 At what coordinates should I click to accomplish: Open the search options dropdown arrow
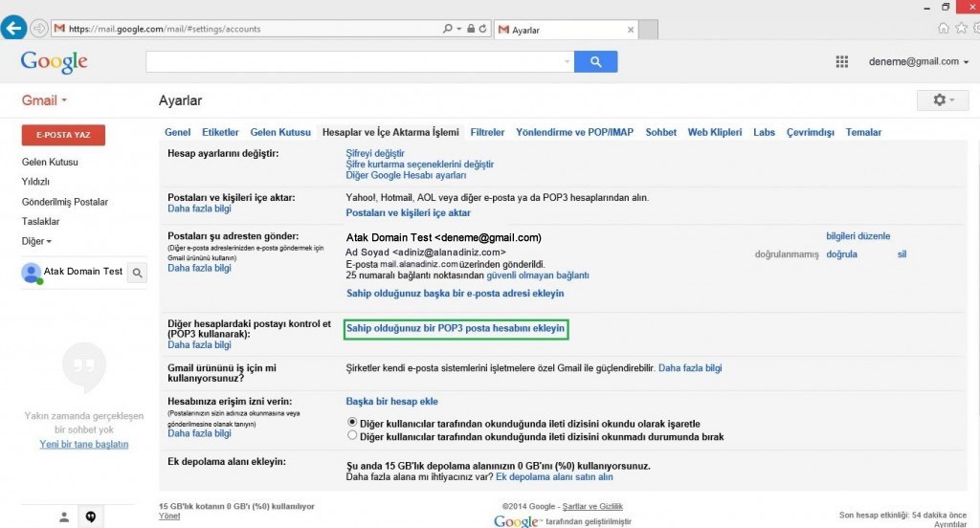567,61
